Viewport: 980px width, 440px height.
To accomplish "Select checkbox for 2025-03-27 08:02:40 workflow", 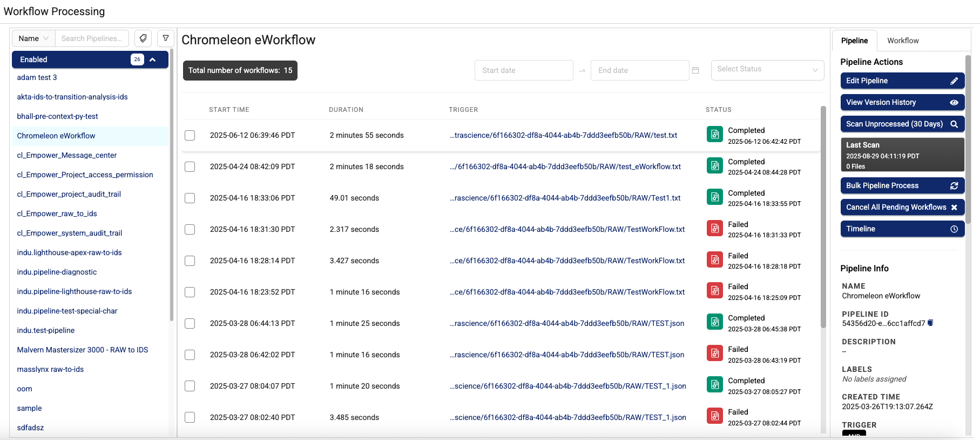I will click(190, 417).
